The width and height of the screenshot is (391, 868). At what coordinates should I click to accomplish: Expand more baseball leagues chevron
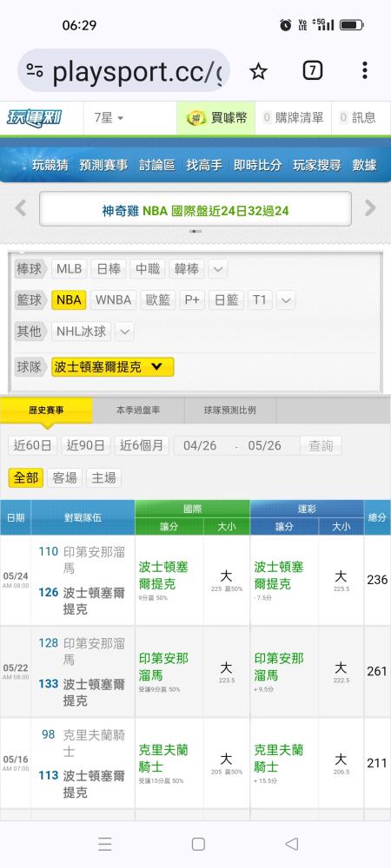coord(218,270)
